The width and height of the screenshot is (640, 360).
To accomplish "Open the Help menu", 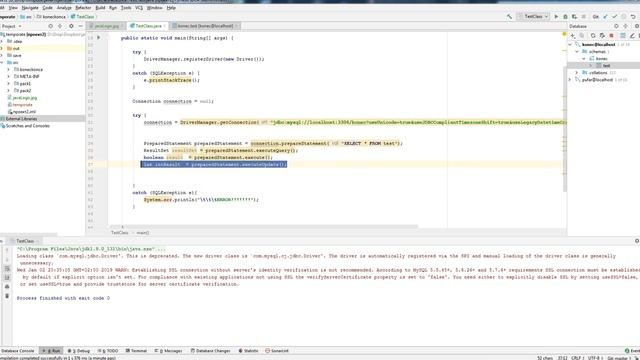I will pos(171,8).
